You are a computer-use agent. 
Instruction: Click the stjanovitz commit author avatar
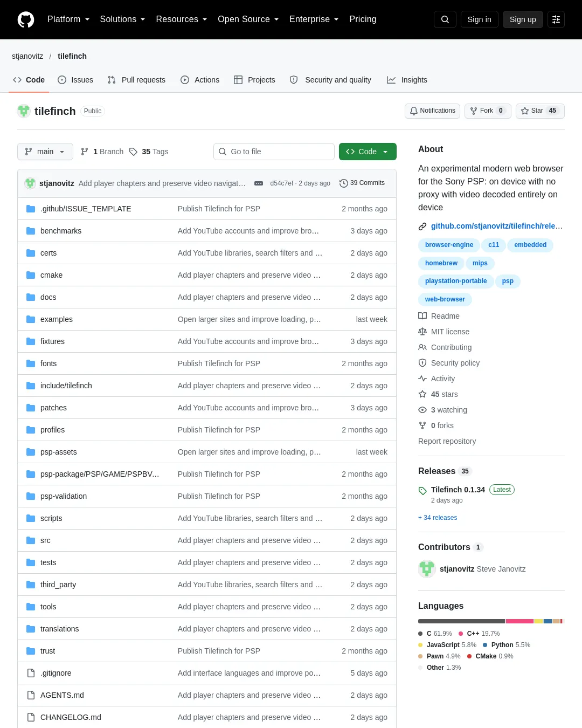(x=30, y=183)
